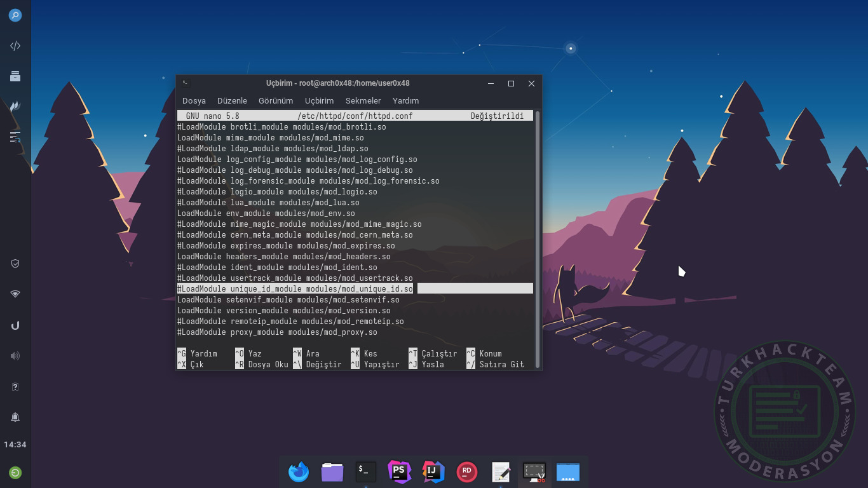Open the archive drawer icon in the side panel
This screenshot has width=868, height=488.
(x=15, y=76)
